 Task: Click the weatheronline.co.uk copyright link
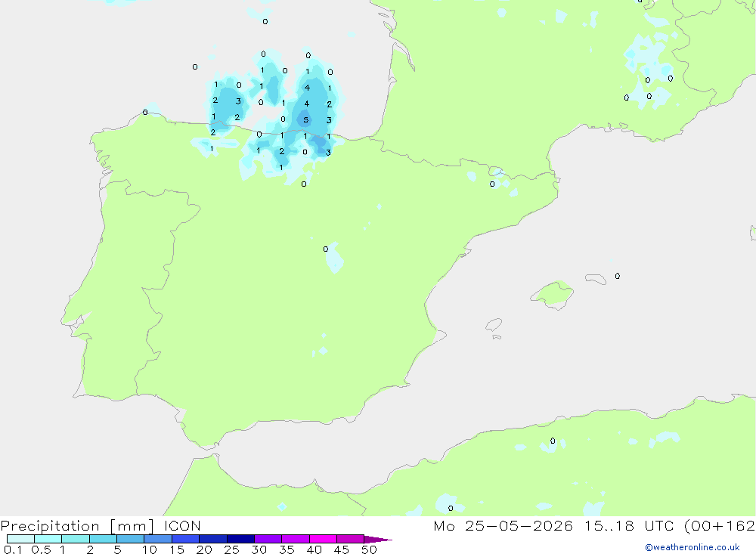pos(692,547)
